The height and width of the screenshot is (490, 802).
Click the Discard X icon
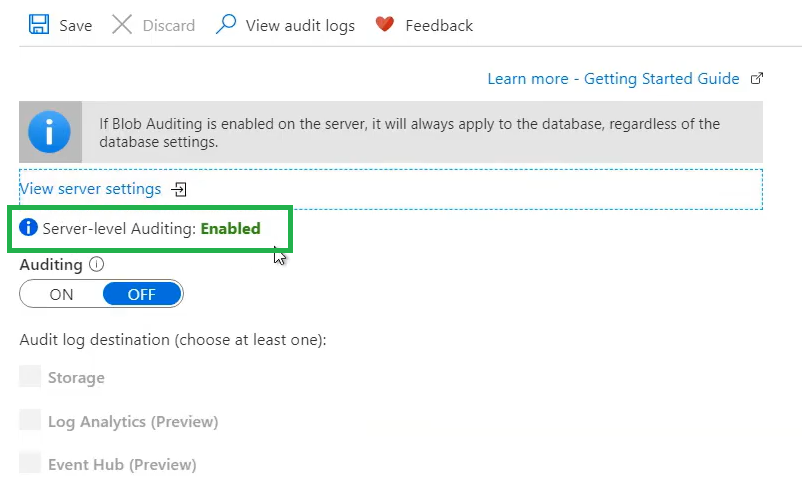(122, 25)
